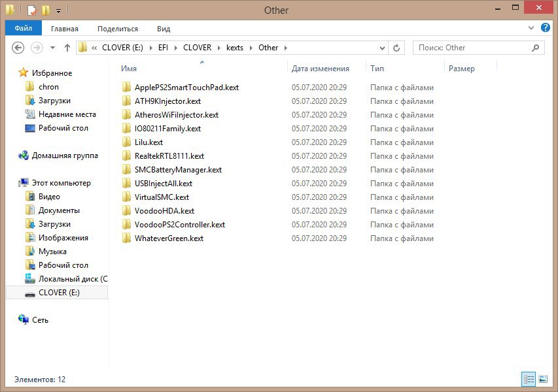The width and height of the screenshot is (558, 392).
Task: Sort by the Размер column header
Action: click(x=462, y=69)
